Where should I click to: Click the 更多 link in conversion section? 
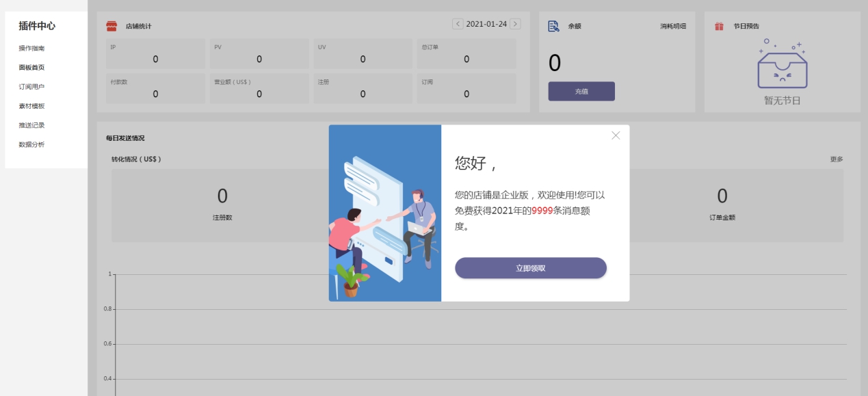[x=836, y=159]
